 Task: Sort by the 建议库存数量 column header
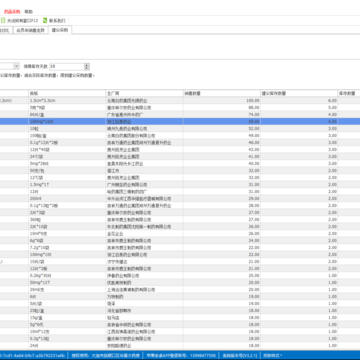299,93
